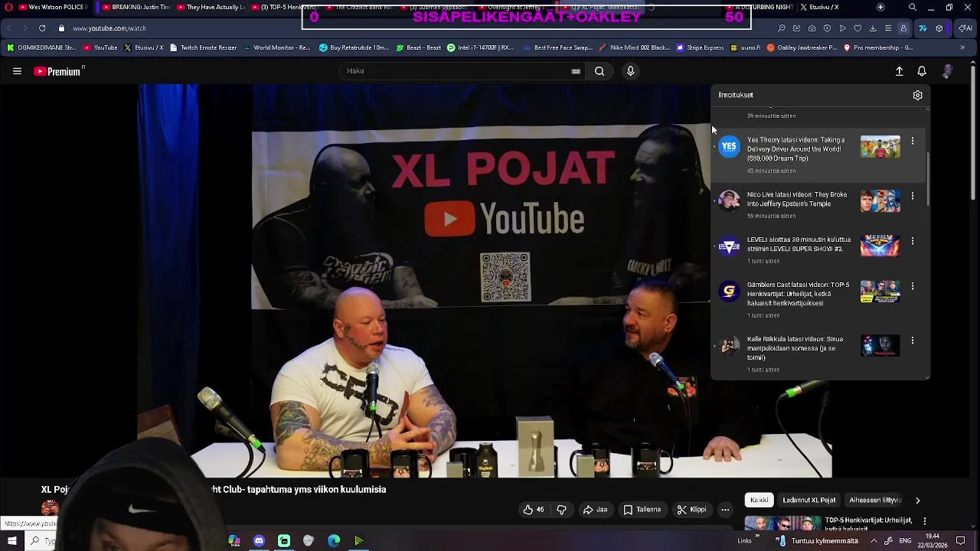Open options menu for the Gamblers Cast notification

(913, 285)
